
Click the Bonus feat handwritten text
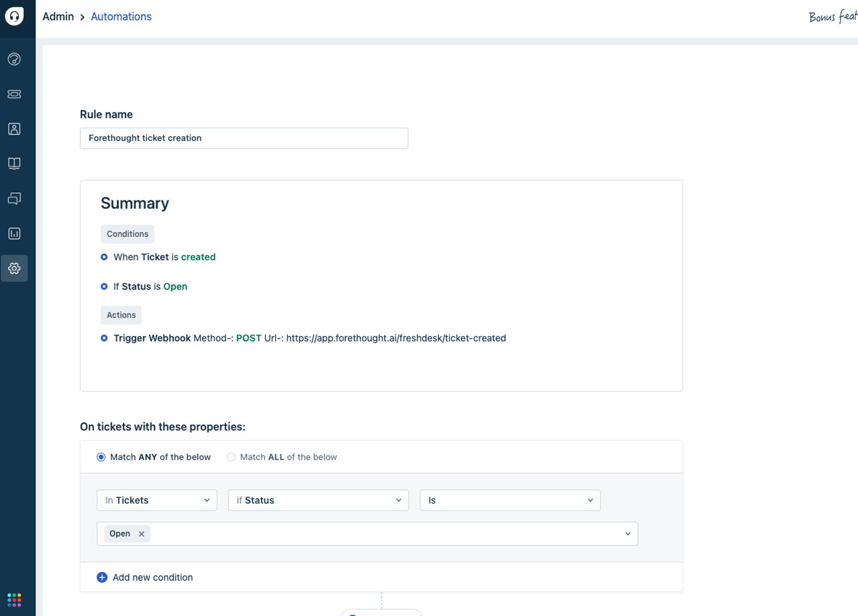[x=833, y=17]
